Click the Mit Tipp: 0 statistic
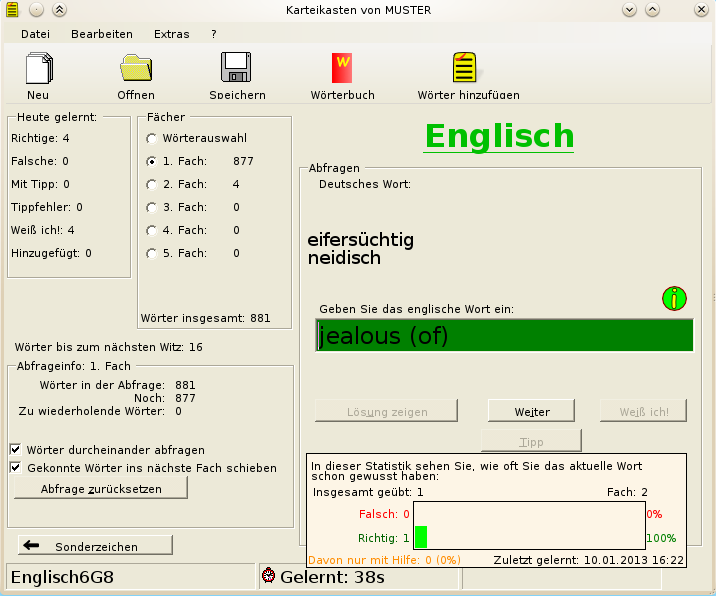 point(40,184)
